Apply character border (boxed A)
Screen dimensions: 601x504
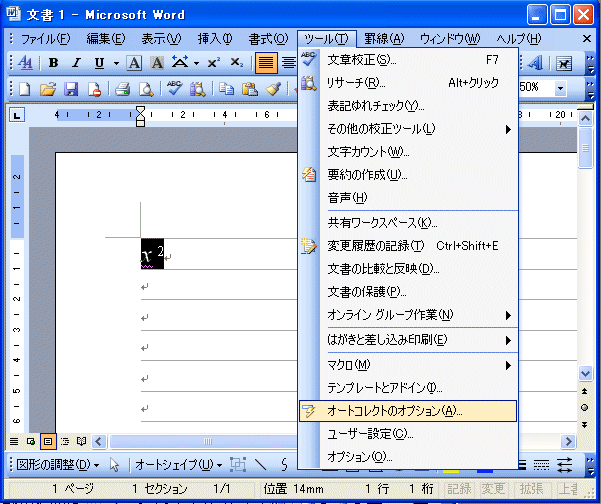[x=134, y=62]
